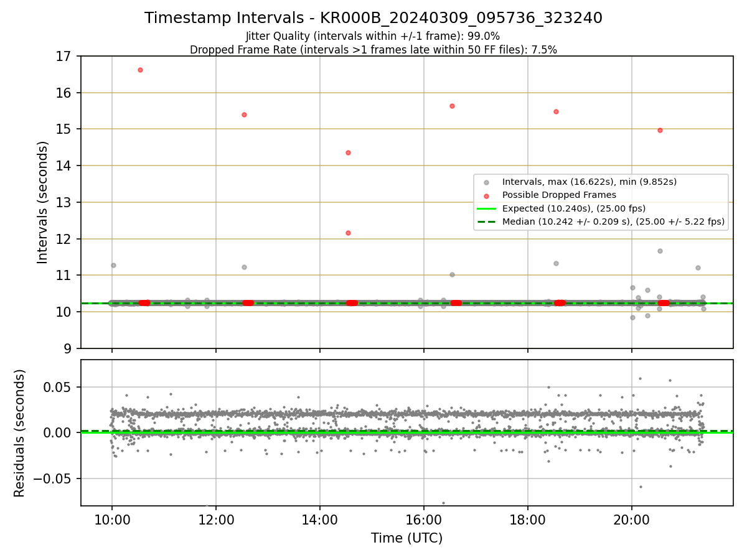Click the plot title 'Timestamp Intervals - KR000B_20240309_095736_323240'
Viewport: 747px width, 560px height.
[374, 18]
